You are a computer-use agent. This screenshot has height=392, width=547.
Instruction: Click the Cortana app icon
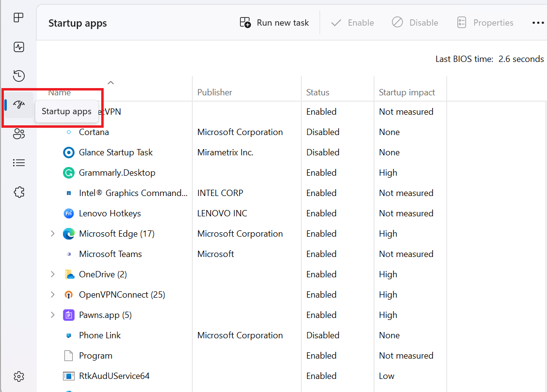click(x=69, y=132)
